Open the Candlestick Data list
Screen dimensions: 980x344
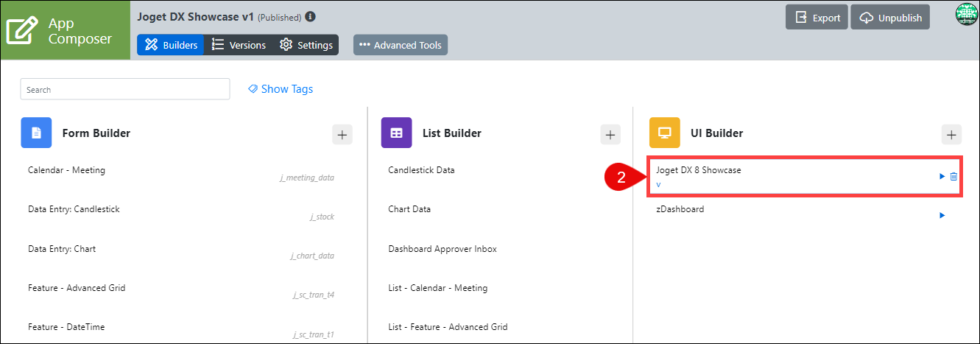pos(421,170)
